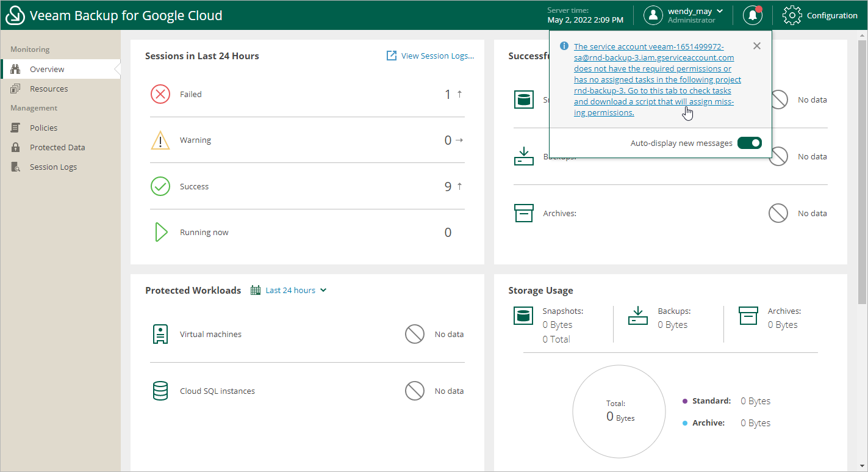The height and width of the screenshot is (472, 868).
Task: Click the Failed sessions up-arrow trend indicator
Action: point(459,94)
